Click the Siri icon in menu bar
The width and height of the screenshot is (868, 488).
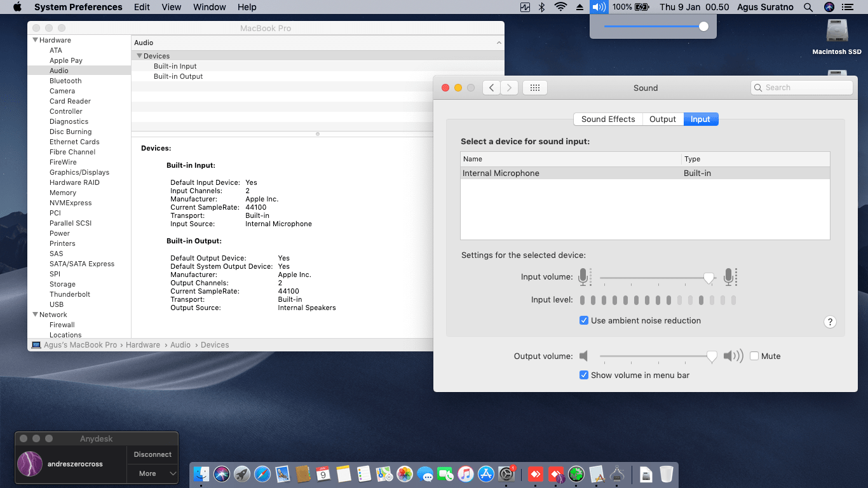[829, 7]
